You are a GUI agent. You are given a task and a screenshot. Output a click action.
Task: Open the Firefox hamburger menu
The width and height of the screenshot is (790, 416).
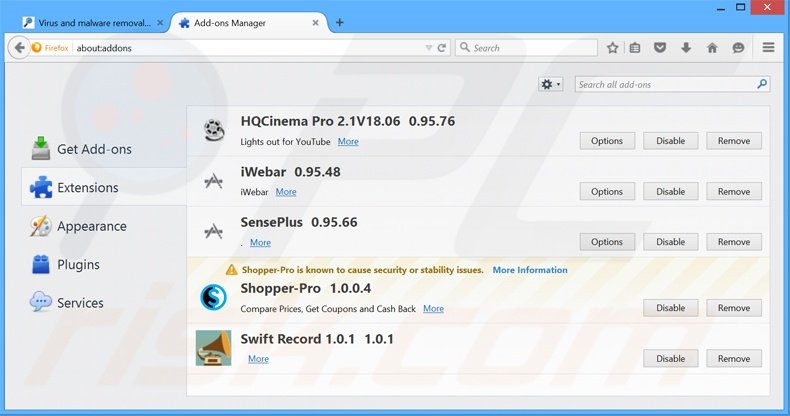tap(768, 47)
